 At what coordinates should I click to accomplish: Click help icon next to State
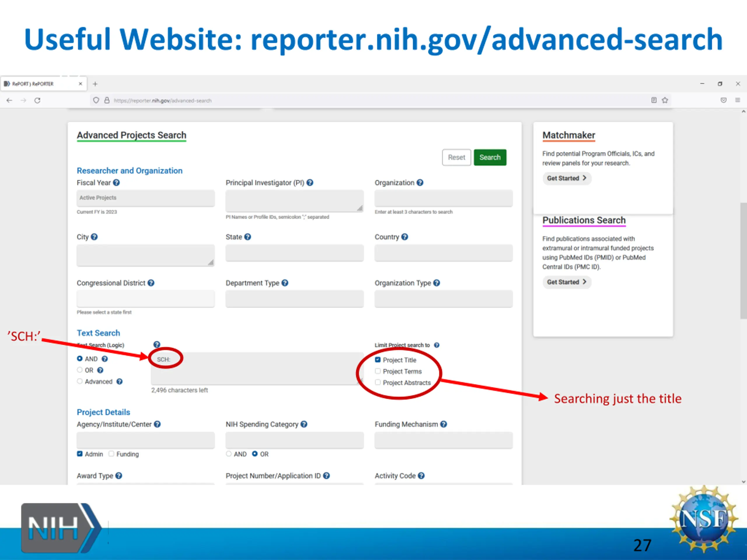247,237
